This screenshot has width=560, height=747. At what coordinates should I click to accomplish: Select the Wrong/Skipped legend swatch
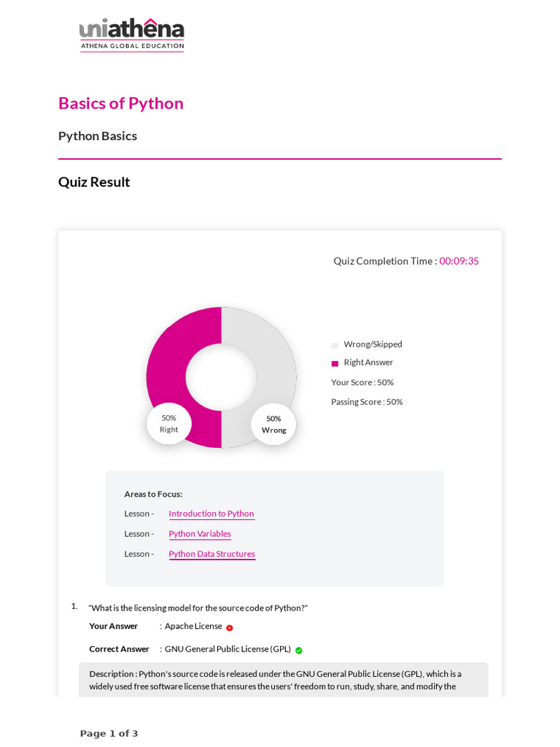(335, 345)
